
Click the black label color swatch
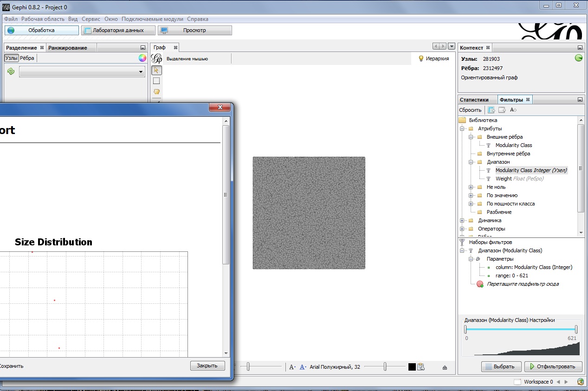tap(412, 367)
